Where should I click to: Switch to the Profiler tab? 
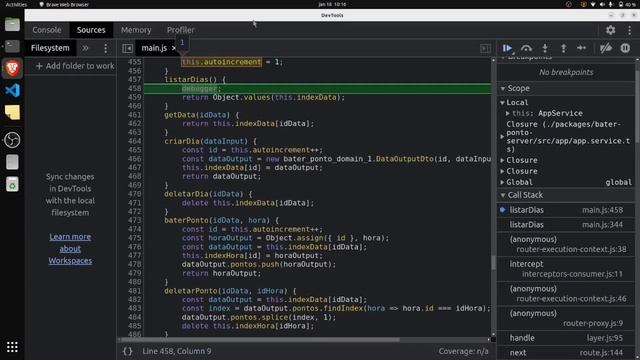[180, 30]
